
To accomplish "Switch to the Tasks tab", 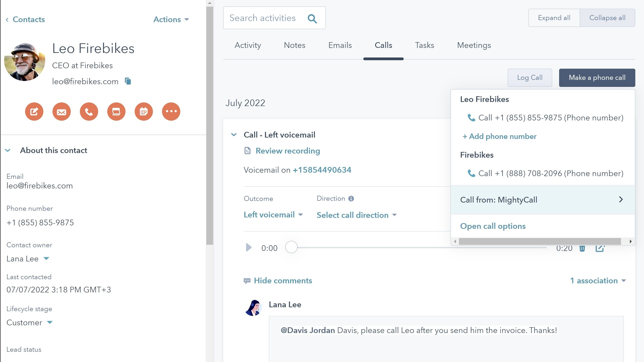I will point(424,45).
